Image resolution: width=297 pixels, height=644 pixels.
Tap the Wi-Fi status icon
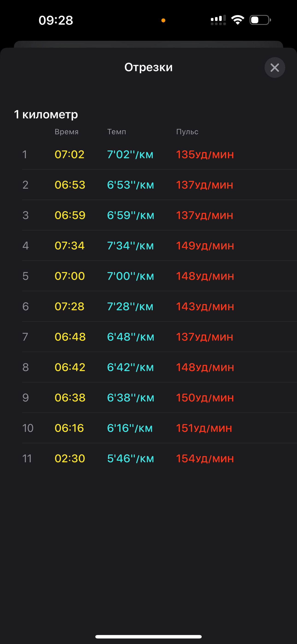238,20
